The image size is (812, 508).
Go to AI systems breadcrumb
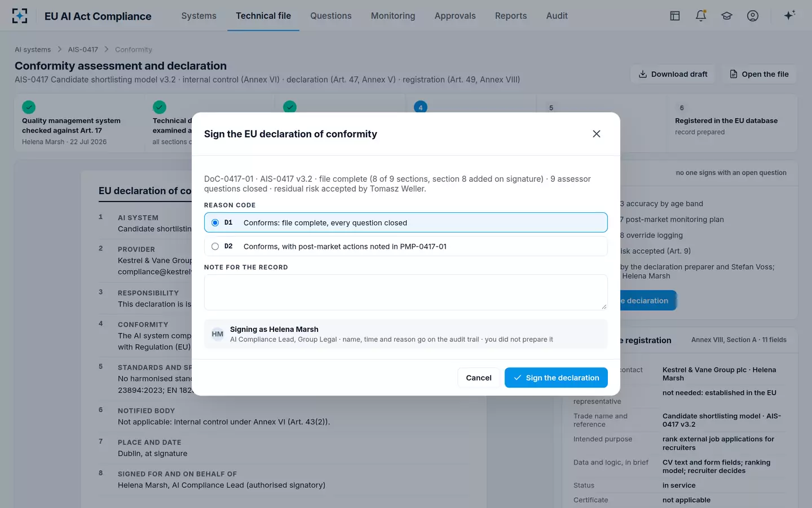[33, 50]
